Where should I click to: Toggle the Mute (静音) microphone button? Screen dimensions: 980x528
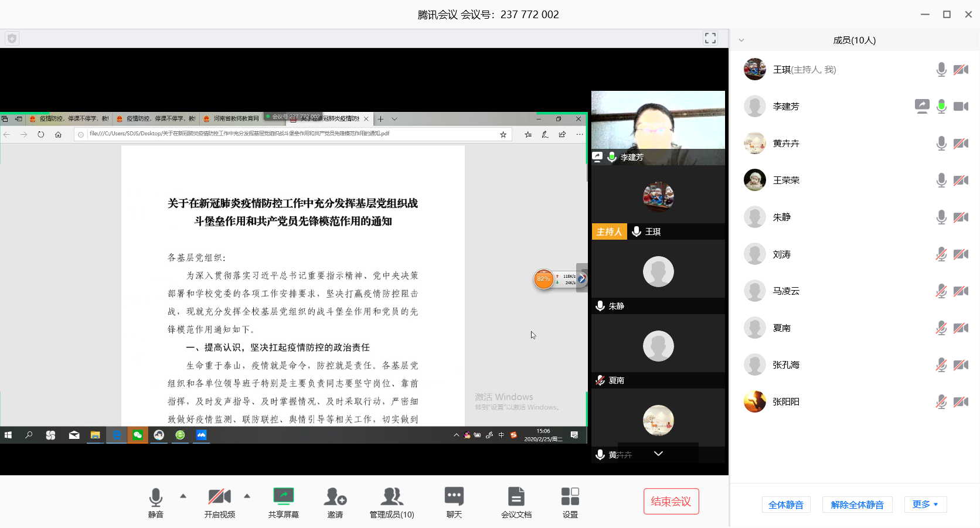(x=156, y=498)
